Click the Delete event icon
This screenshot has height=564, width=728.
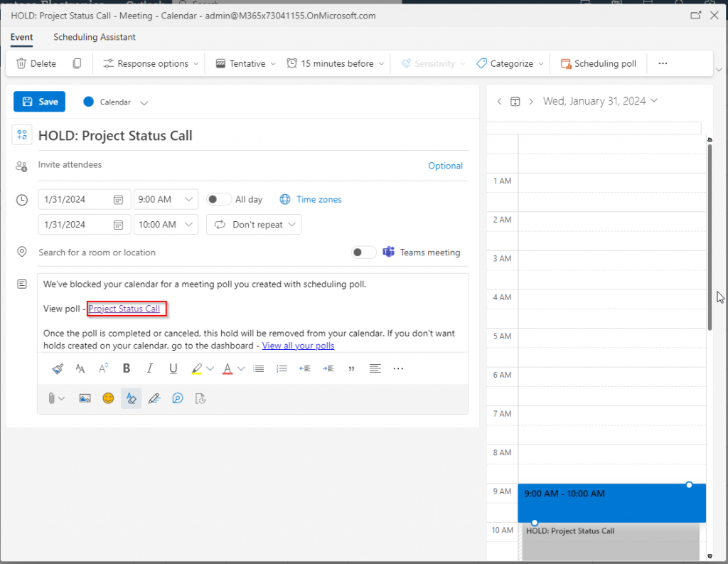22,63
